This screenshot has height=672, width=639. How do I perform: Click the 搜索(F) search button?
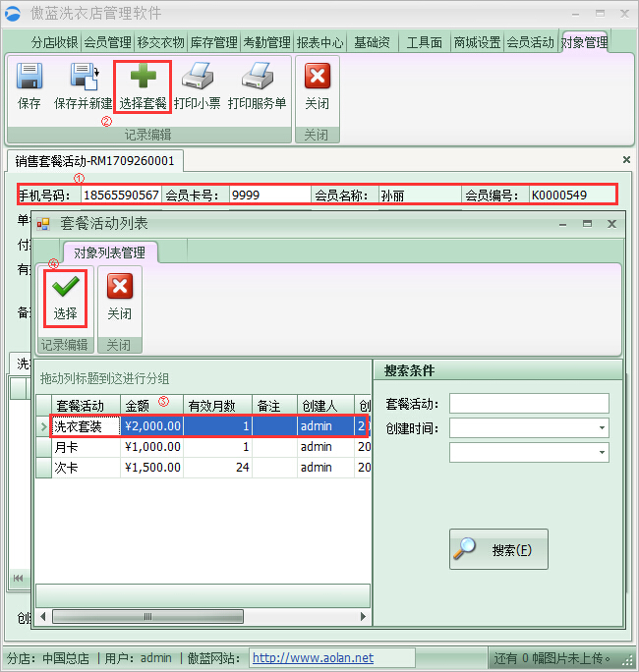[x=498, y=550]
